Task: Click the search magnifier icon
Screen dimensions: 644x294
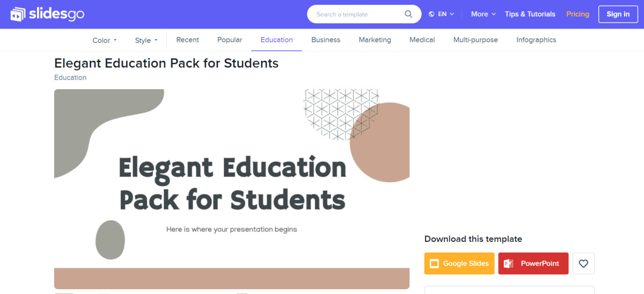Action: click(408, 14)
